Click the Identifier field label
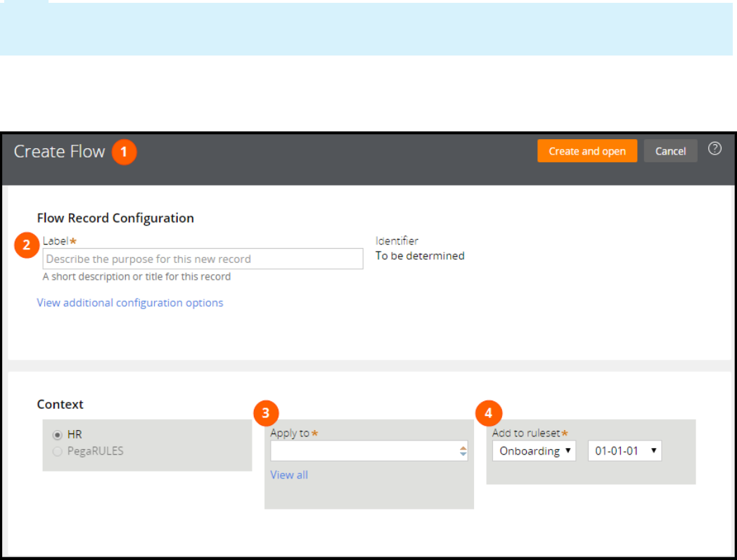Viewport: 737px width, 560px height. click(x=397, y=240)
